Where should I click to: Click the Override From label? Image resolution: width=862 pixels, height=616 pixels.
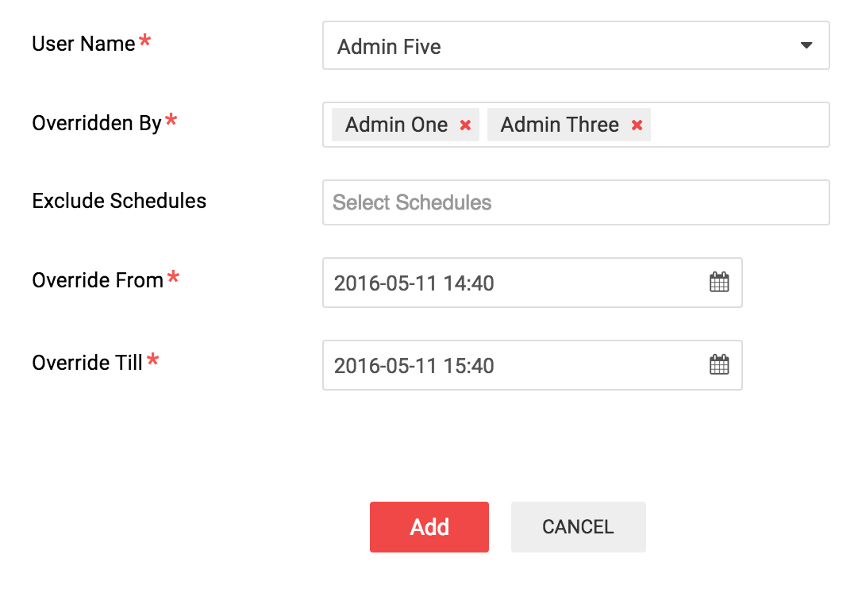point(98,280)
